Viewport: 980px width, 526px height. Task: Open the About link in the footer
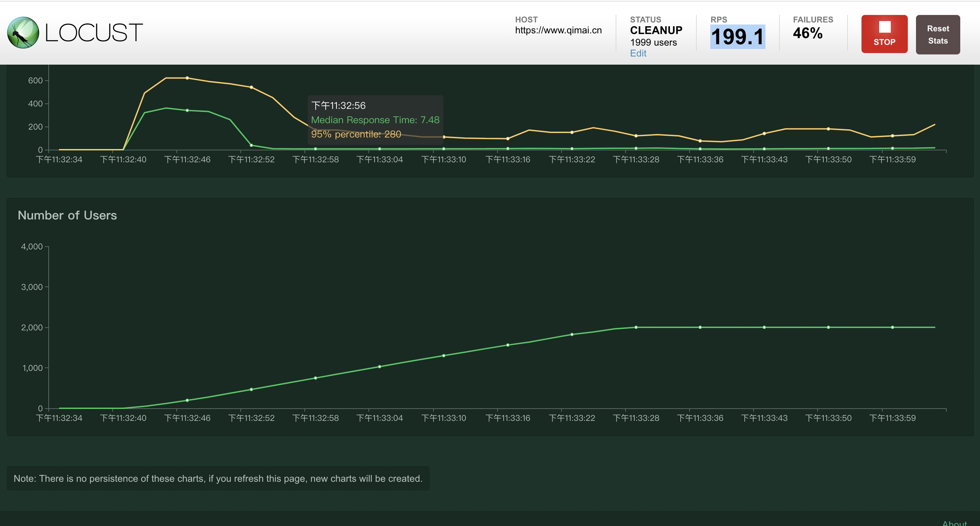coord(954,523)
